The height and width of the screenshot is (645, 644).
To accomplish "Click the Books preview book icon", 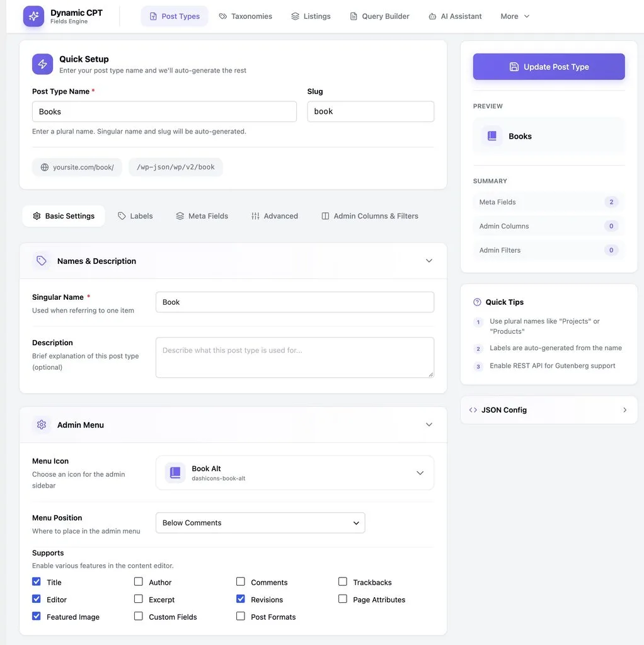I will click(492, 136).
